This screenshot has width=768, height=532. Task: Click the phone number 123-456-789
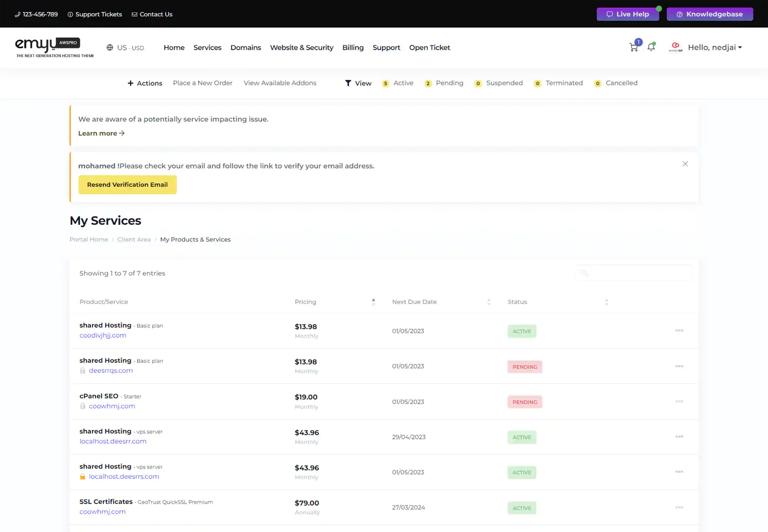click(x=36, y=14)
